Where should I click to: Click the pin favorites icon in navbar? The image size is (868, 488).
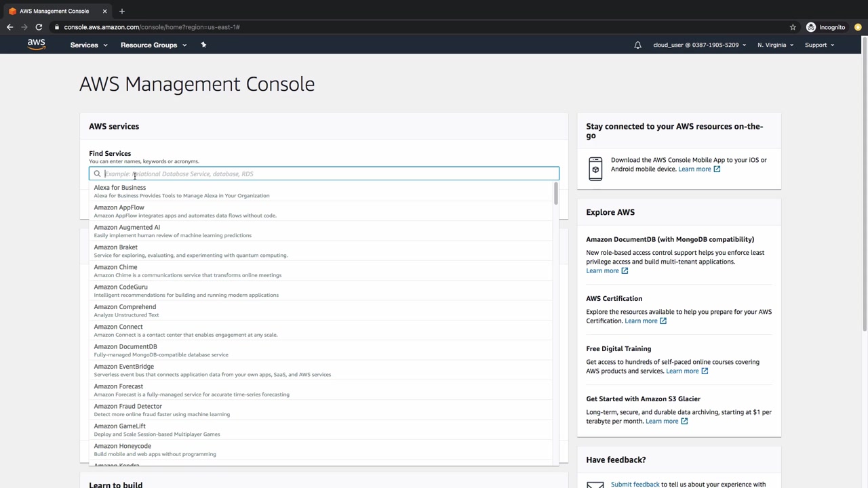[203, 45]
